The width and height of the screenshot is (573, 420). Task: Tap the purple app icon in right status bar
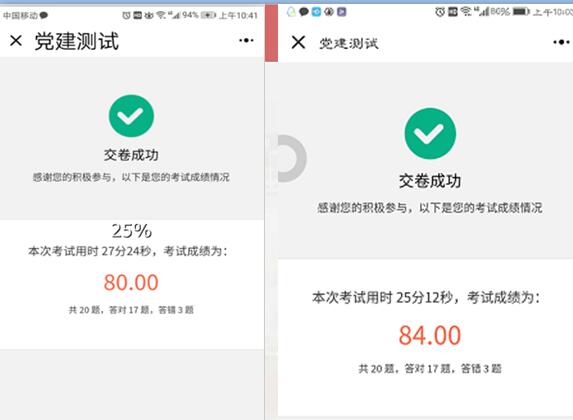[x=342, y=12]
